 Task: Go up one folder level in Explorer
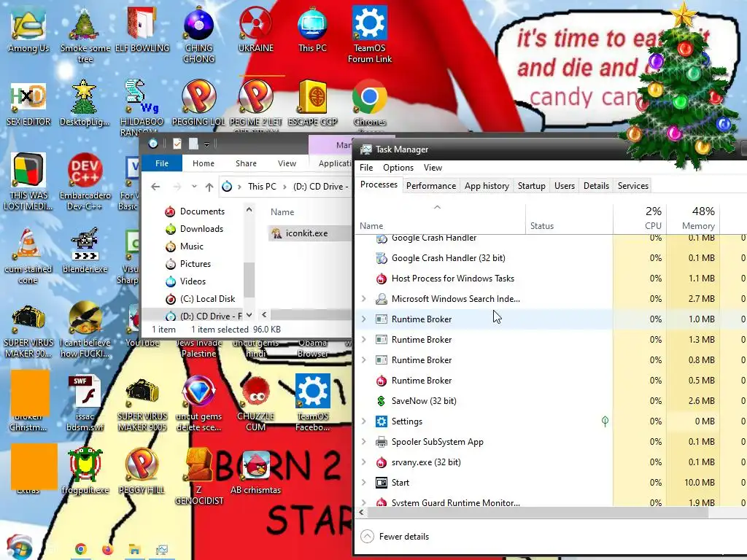click(209, 187)
